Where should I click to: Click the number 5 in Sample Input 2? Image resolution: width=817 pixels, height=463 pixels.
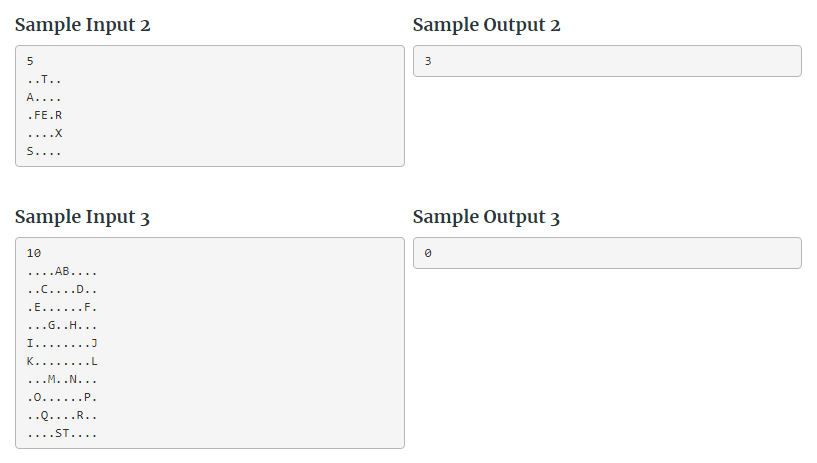pos(30,61)
